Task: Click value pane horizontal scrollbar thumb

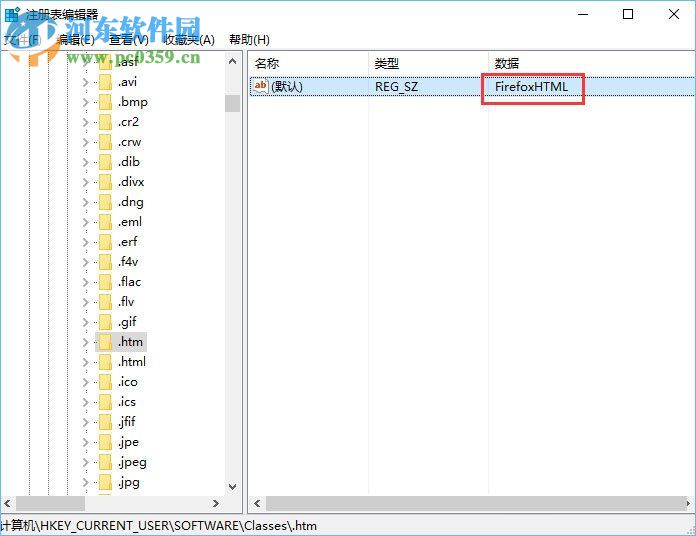Action: 475,504
